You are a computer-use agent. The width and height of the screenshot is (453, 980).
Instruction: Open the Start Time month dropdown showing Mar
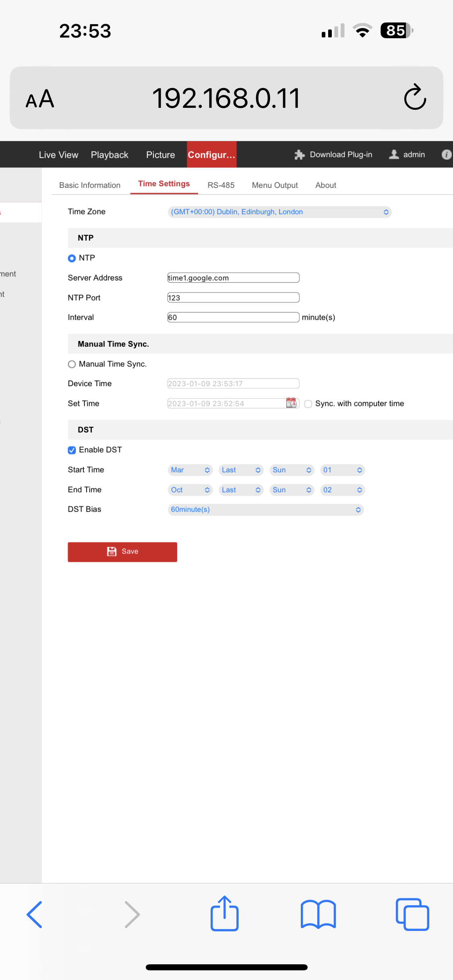pos(190,470)
